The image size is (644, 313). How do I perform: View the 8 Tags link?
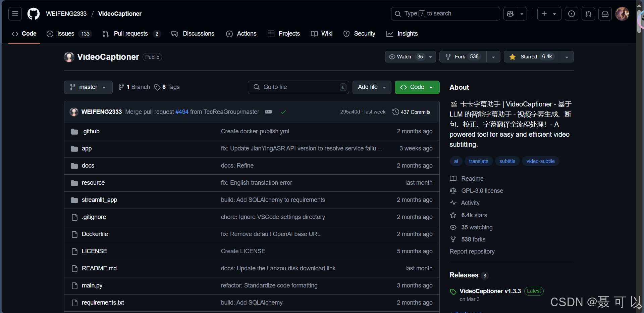167,87
